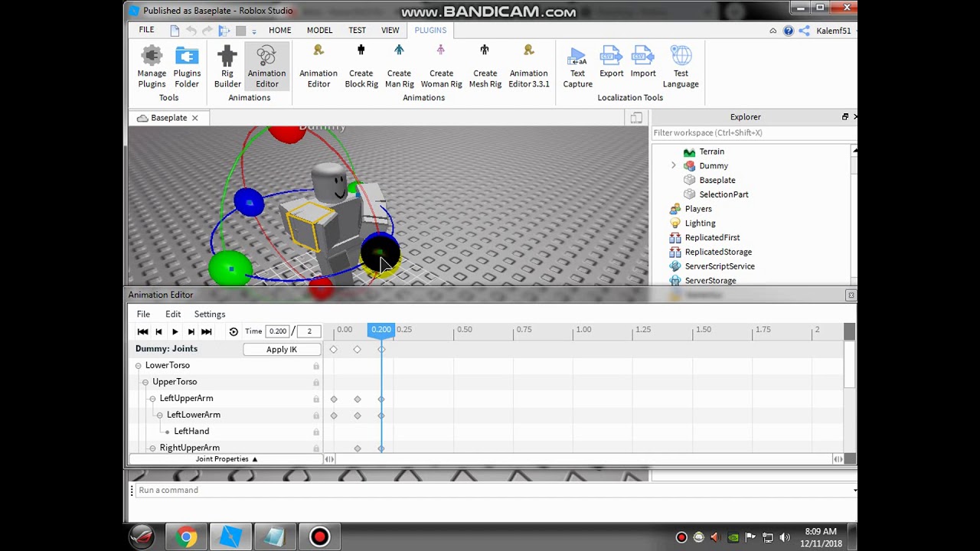
Task: Collapse the LeftUpperArm joint node
Action: [x=152, y=399]
